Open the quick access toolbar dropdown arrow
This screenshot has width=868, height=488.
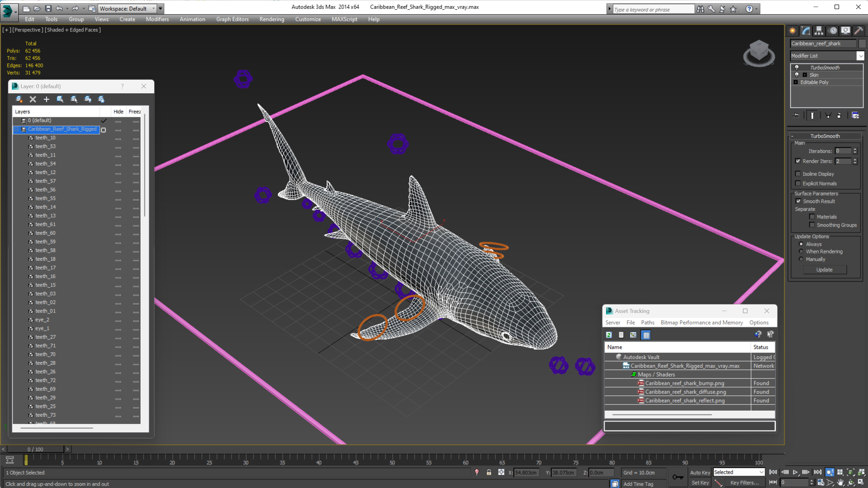click(x=160, y=9)
